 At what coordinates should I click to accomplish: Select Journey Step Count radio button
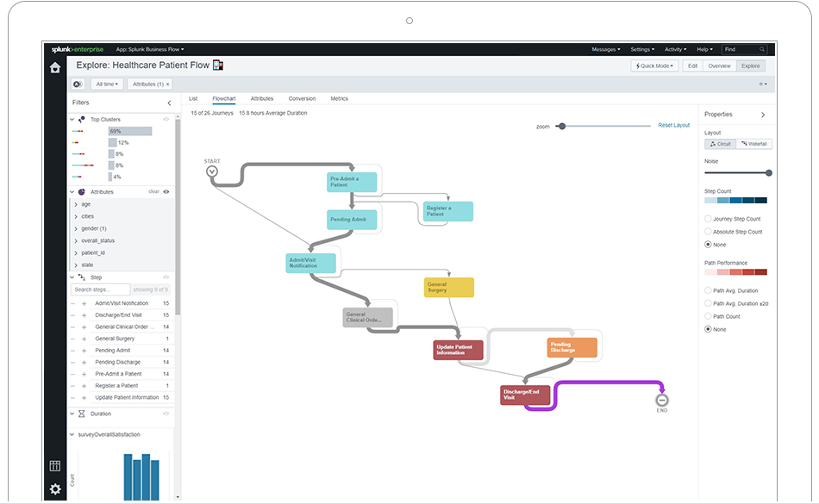point(708,219)
